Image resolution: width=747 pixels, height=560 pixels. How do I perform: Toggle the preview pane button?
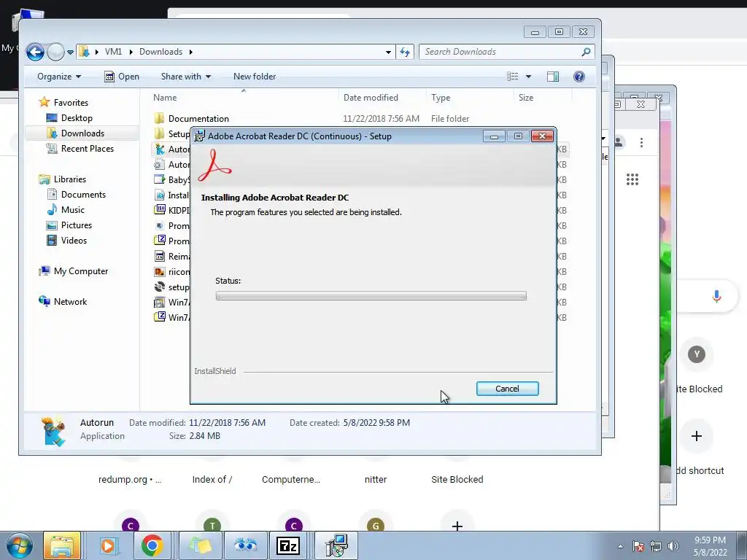[x=553, y=77]
